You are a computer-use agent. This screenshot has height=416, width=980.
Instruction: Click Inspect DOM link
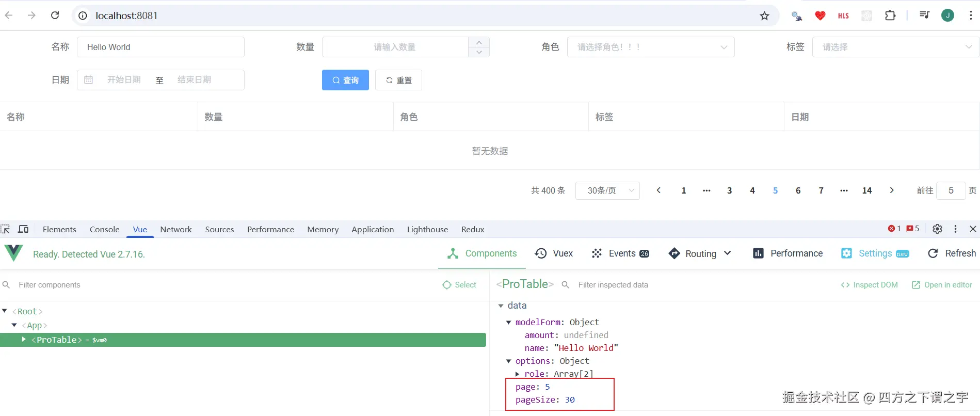click(x=869, y=285)
